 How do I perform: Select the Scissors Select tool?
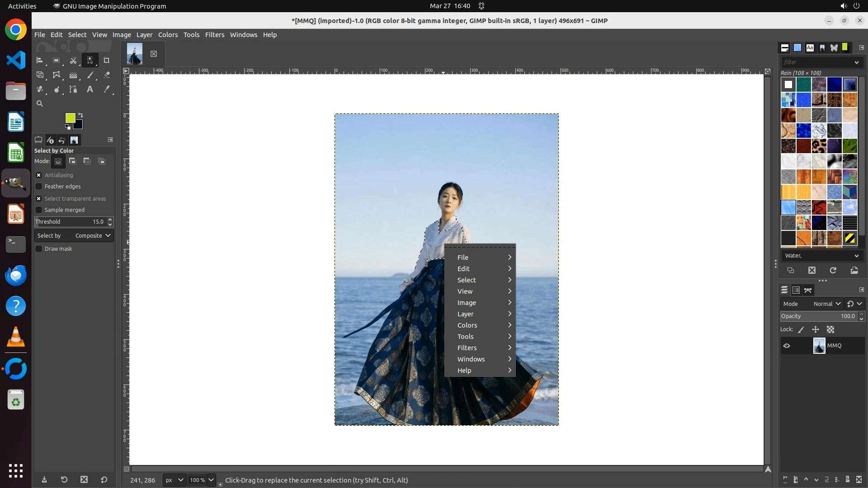click(x=73, y=61)
